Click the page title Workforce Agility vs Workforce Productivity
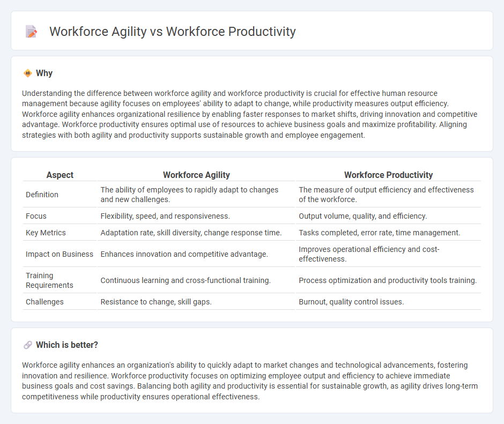Viewport: 504px width, 424px height. (x=172, y=32)
